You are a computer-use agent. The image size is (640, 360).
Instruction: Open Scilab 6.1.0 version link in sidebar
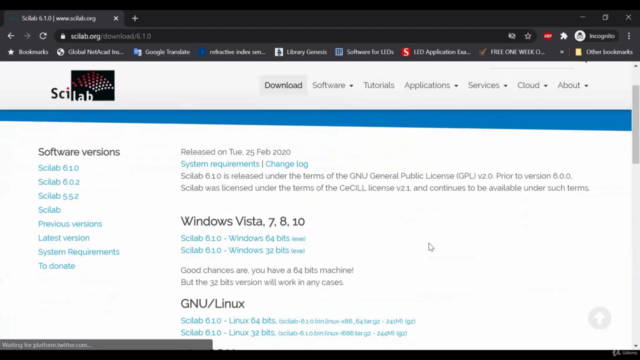[x=58, y=168]
